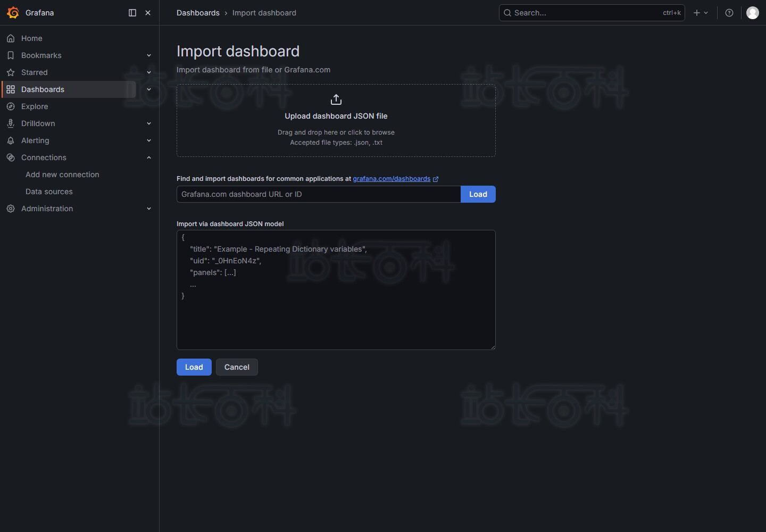766x532 pixels.
Task: Click the Grafana title text in sidebar
Action: [39, 13]
